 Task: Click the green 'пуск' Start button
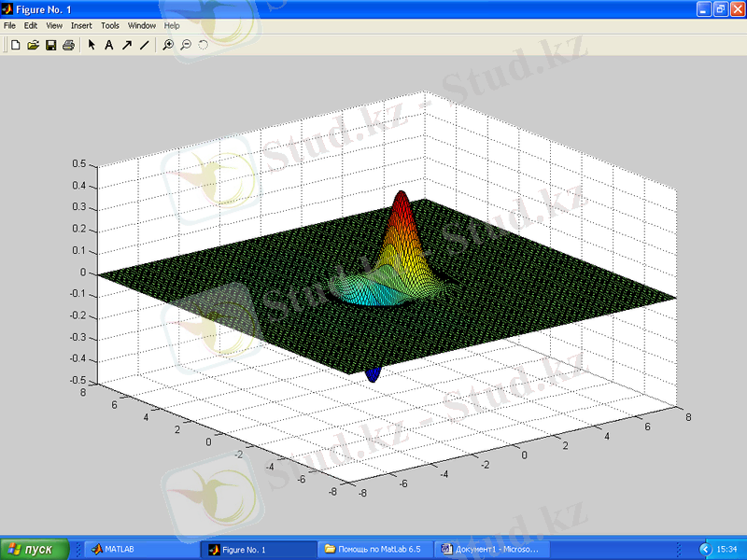point(35,550)
